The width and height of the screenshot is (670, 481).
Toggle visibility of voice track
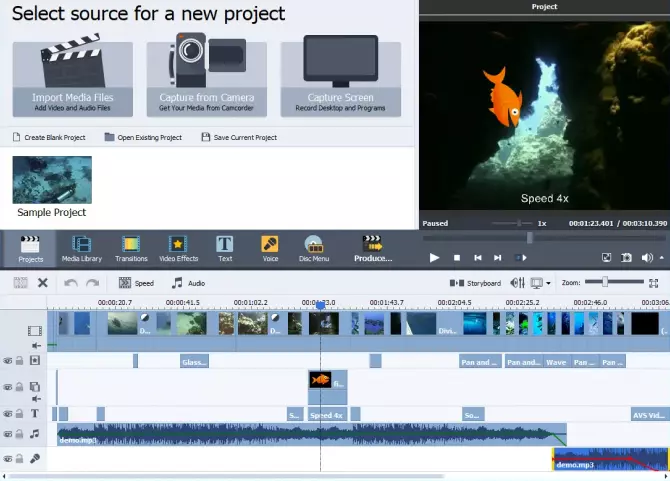tap(8, 459)
